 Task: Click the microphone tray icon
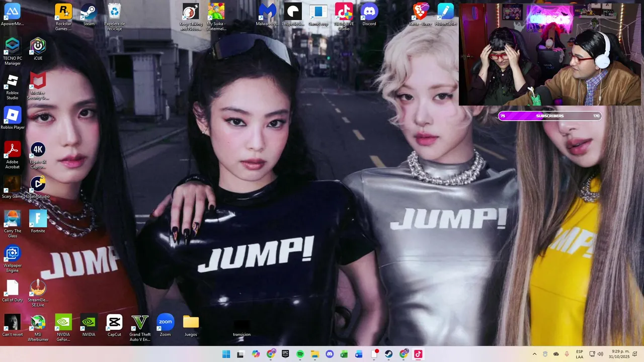coord(567,354)
